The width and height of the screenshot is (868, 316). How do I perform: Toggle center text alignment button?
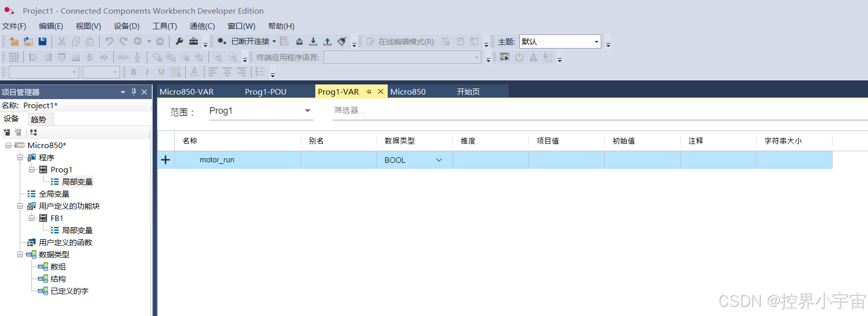click(x=227, y=72)
